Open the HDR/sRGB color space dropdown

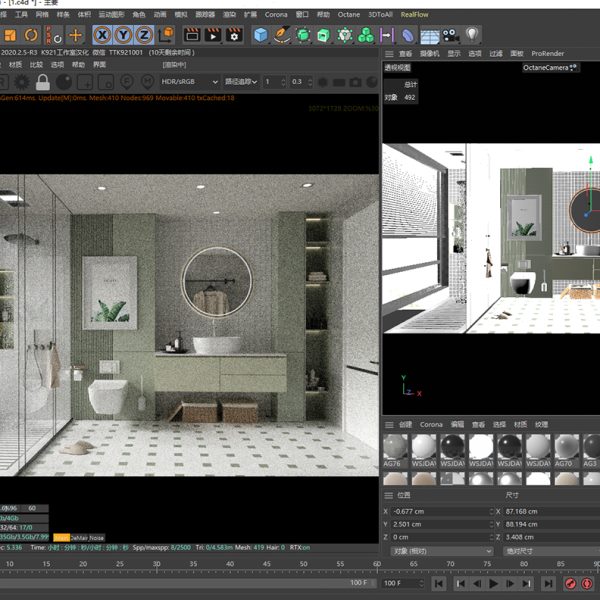point(189,82)
